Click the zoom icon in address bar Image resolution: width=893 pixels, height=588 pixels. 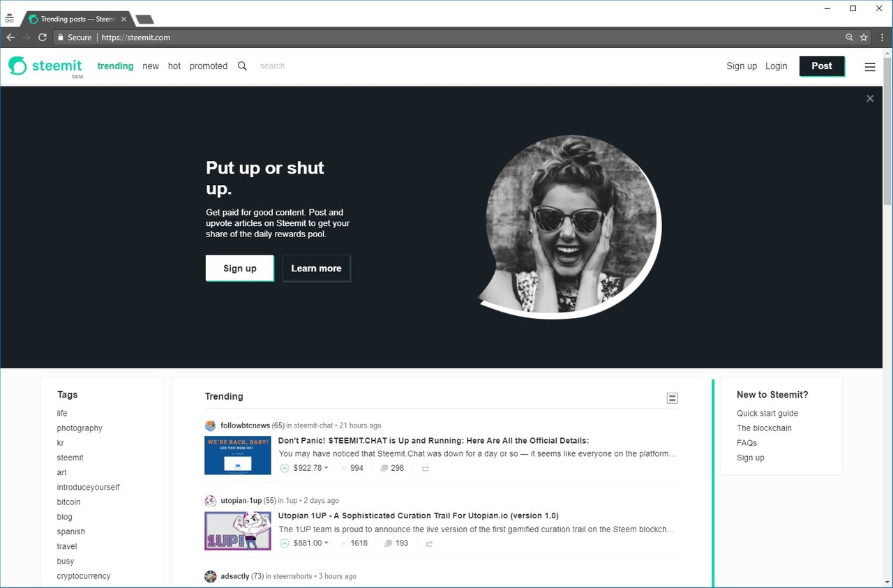[849, 37]
